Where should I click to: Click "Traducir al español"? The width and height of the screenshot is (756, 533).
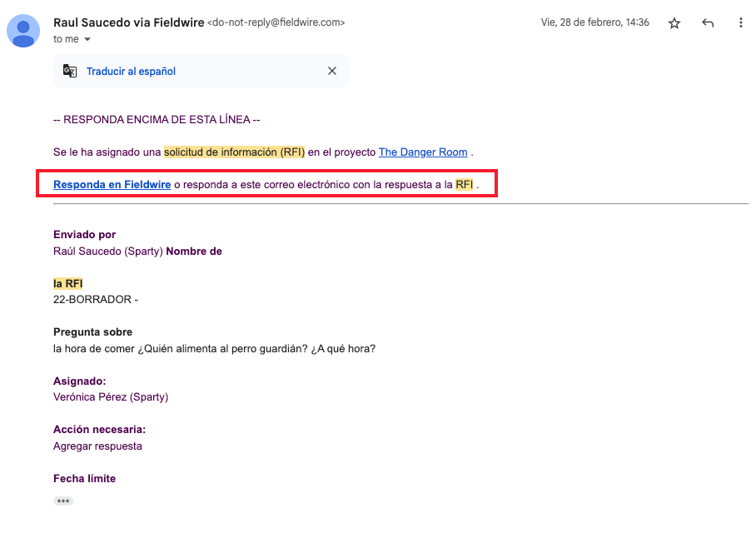tap(131, 72)
